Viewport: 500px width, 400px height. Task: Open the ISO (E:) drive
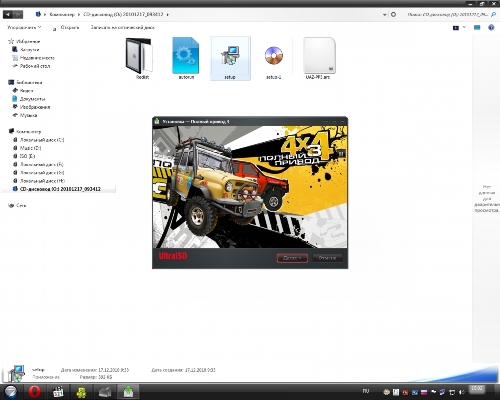[x=27, y=156]
